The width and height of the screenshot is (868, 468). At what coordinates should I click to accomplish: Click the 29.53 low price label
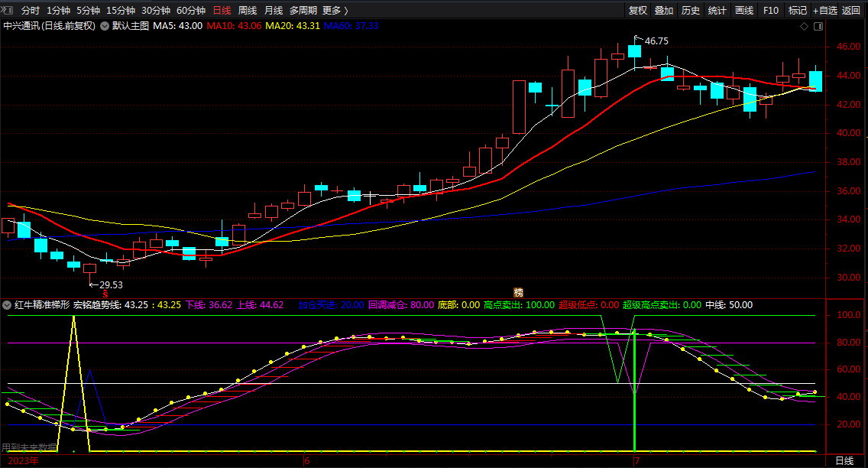[111, 285]
